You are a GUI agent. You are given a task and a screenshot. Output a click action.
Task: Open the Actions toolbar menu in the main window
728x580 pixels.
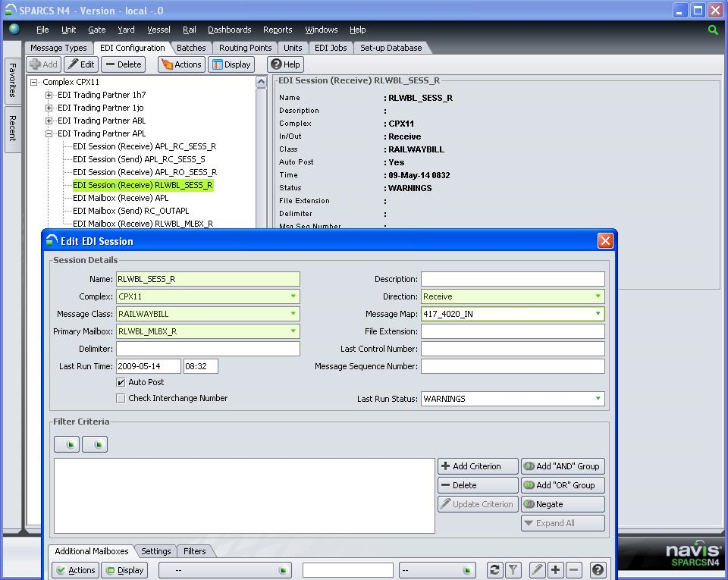[x=181, y=64]
